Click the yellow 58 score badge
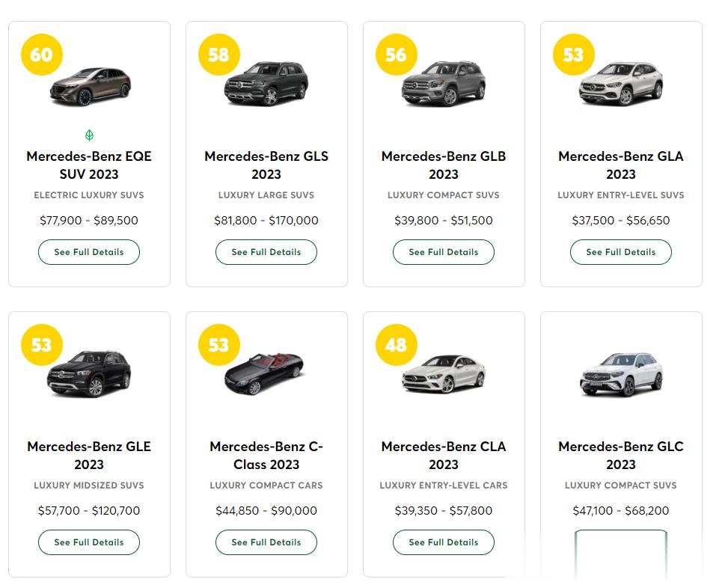This screenshot has height=582, width=728. pyautogui.click(x=219, y=55)
